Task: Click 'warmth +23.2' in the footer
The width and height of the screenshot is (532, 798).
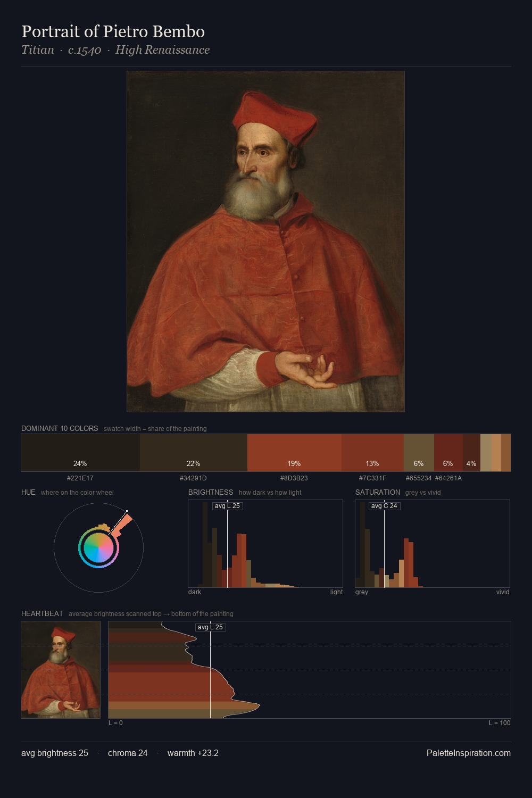Action: click(193, 753)
